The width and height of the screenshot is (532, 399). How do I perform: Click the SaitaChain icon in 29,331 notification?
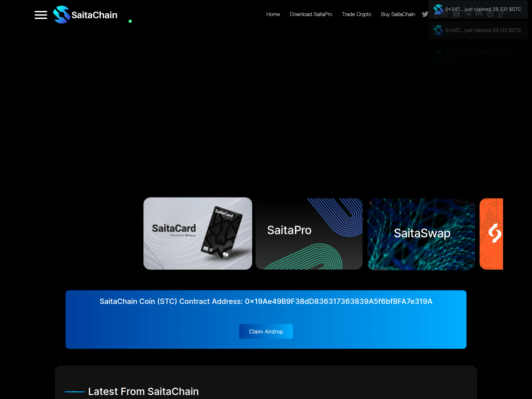click(x=439, y=9)
